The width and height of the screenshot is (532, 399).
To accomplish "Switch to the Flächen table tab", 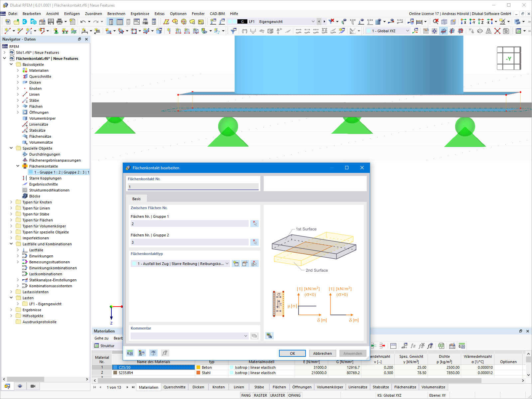I will tap(279, 387).
